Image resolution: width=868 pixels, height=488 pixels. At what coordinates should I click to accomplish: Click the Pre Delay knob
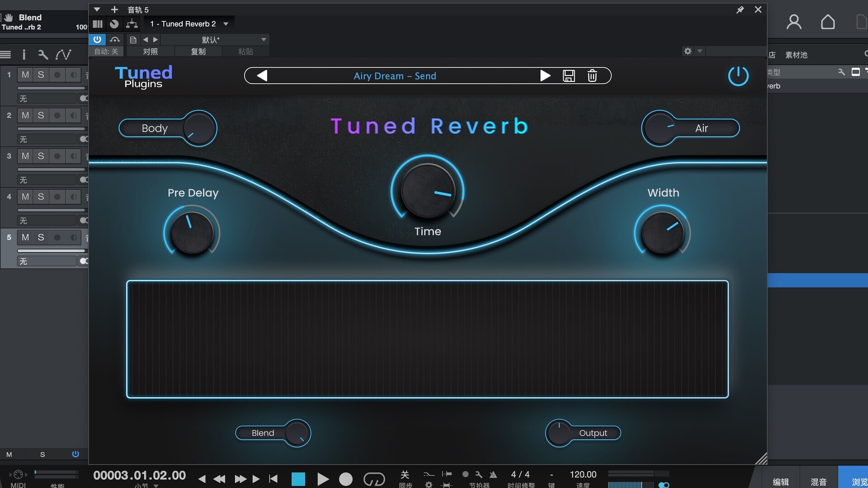pyautogui.click(x=192, y=232)
